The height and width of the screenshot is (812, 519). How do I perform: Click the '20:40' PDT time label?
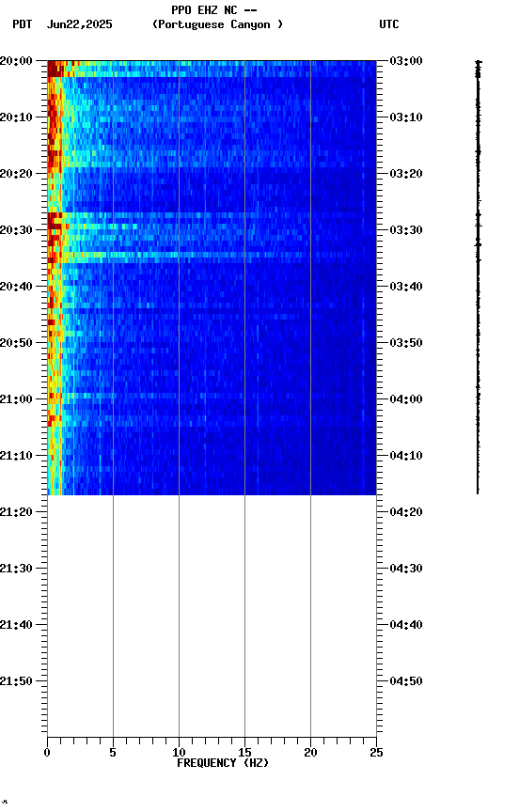click(16, 287)
